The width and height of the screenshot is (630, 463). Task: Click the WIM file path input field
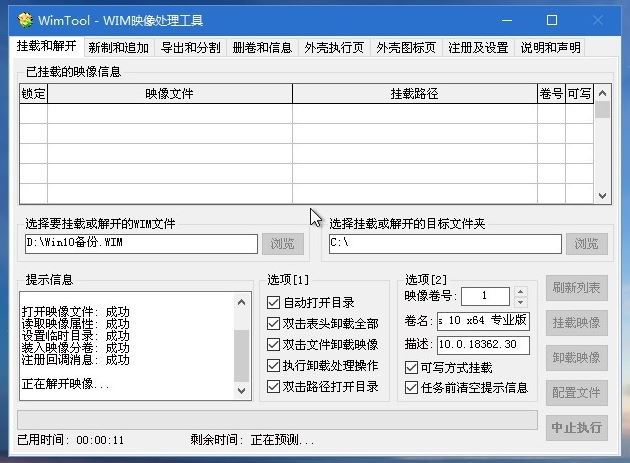[140, 243]
